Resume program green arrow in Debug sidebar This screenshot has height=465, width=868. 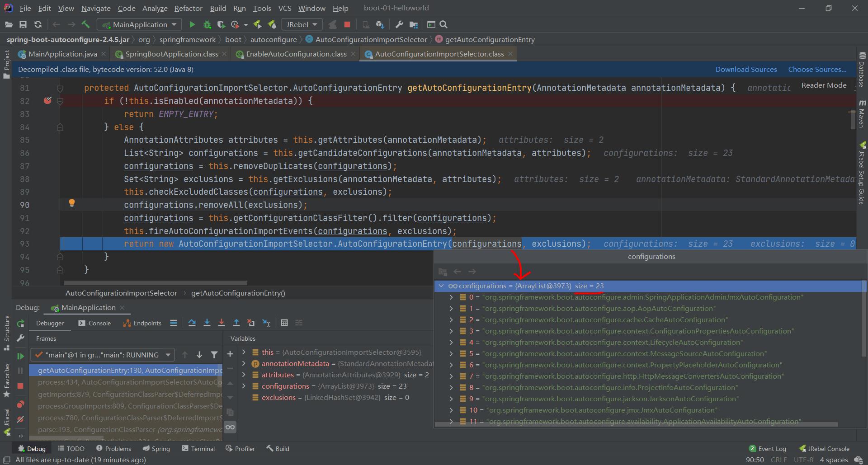pos(20,356)
